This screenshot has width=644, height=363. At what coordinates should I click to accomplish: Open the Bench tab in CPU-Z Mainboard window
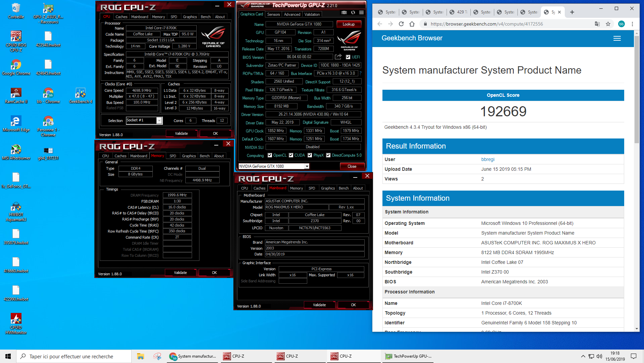pos(343,188)
